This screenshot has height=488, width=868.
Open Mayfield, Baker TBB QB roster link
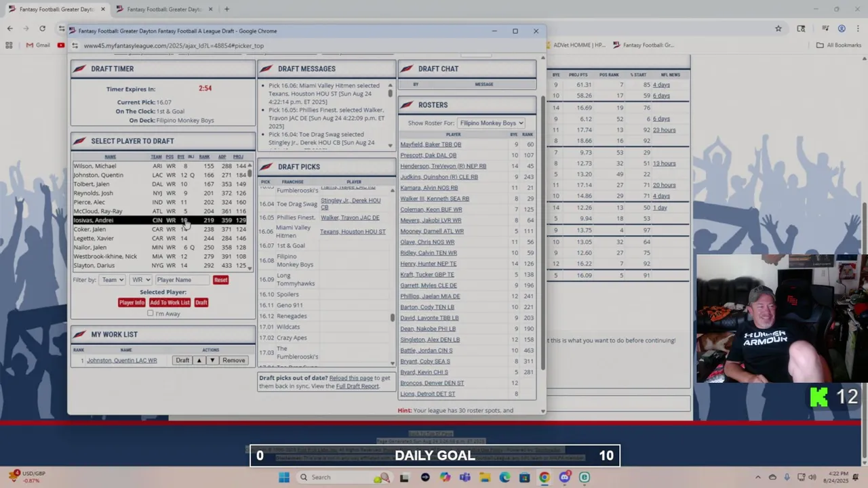point(431,144)
